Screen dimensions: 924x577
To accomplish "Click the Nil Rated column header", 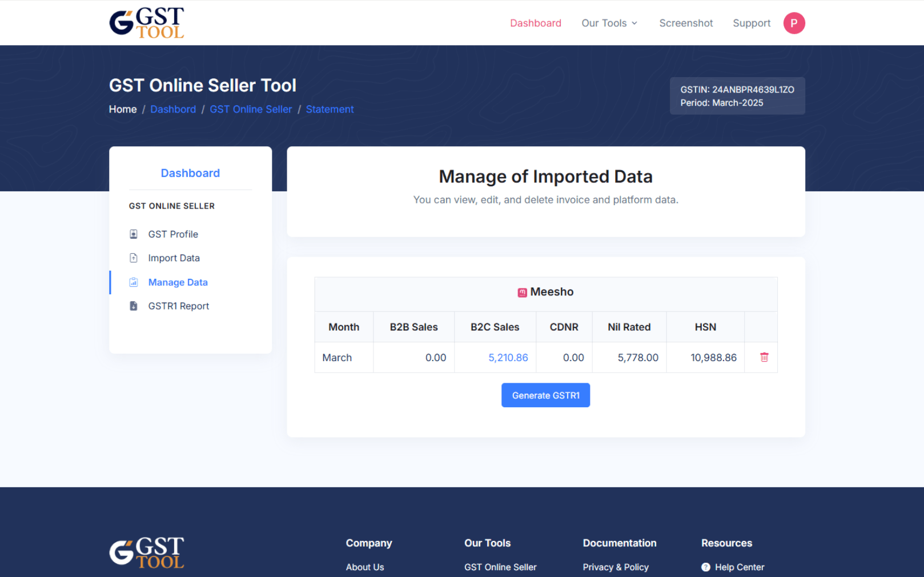I will point(629,327).
